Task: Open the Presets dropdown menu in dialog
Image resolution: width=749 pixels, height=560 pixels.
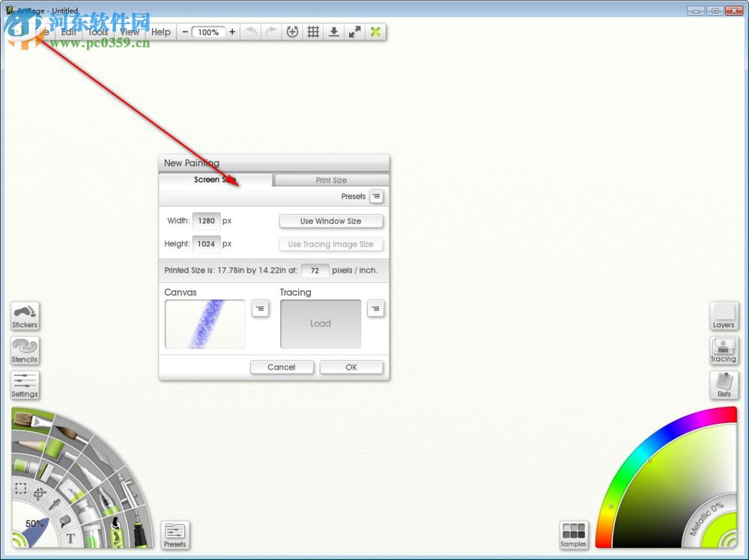Action: 377,196
